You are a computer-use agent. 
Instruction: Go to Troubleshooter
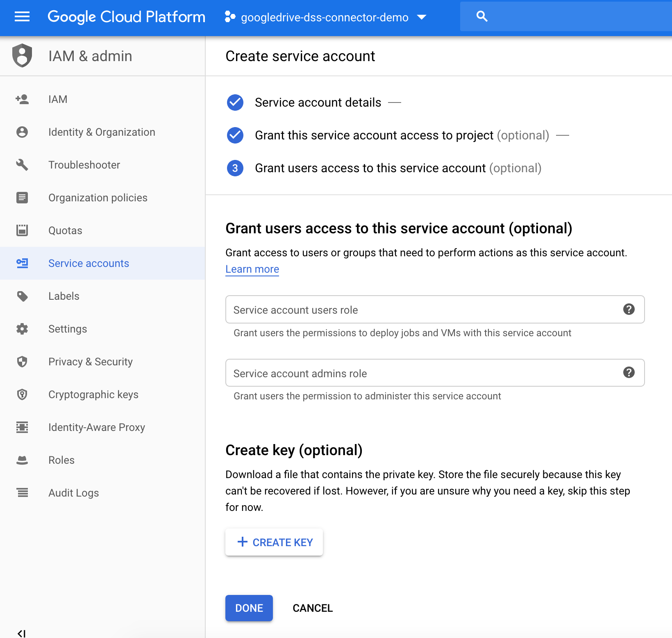[102, 165]
